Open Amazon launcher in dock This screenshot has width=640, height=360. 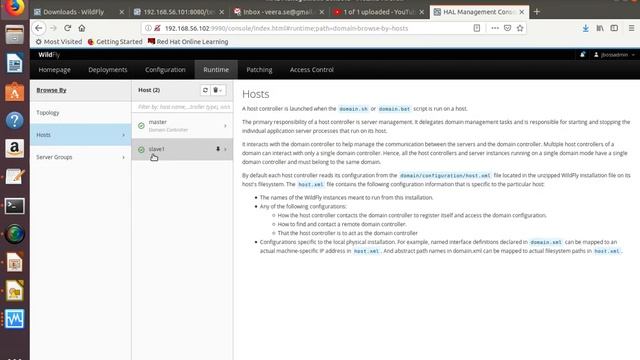pos(14,149)
